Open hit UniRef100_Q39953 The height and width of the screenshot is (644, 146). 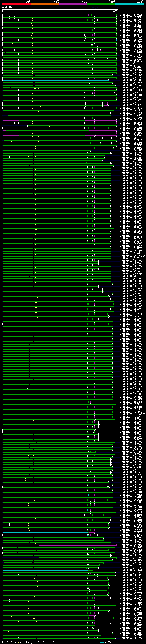coord(131,118)
